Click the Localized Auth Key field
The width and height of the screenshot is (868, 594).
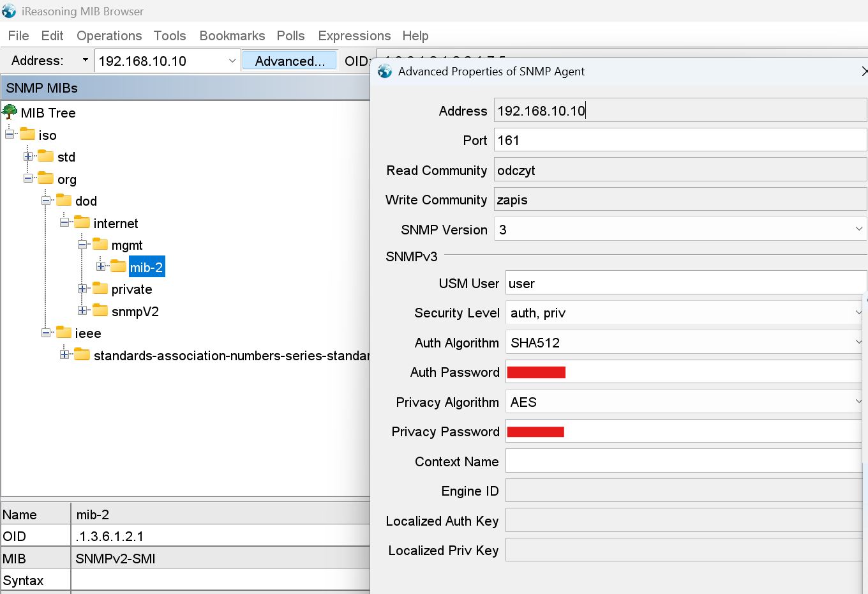tap(684, 521)
